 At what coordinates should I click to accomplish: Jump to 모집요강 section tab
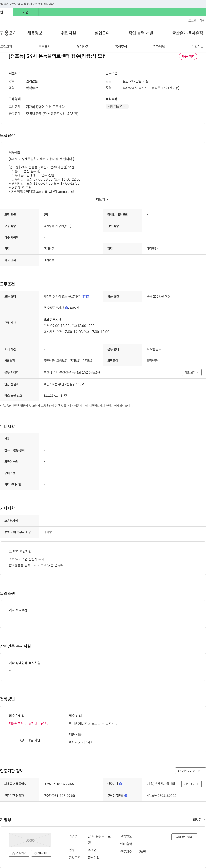[x=6, y=47]
